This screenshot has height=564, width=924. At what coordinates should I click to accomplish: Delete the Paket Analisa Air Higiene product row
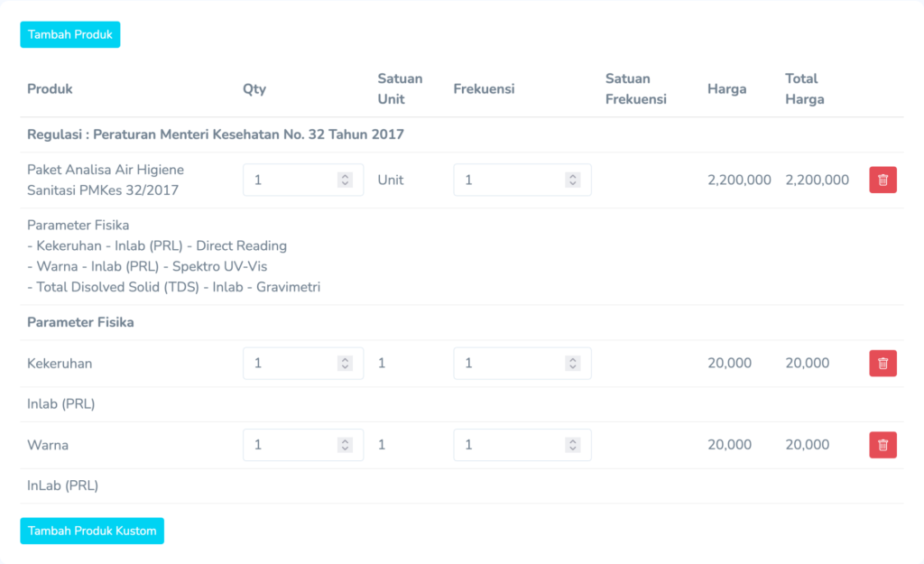click(882, 180)
